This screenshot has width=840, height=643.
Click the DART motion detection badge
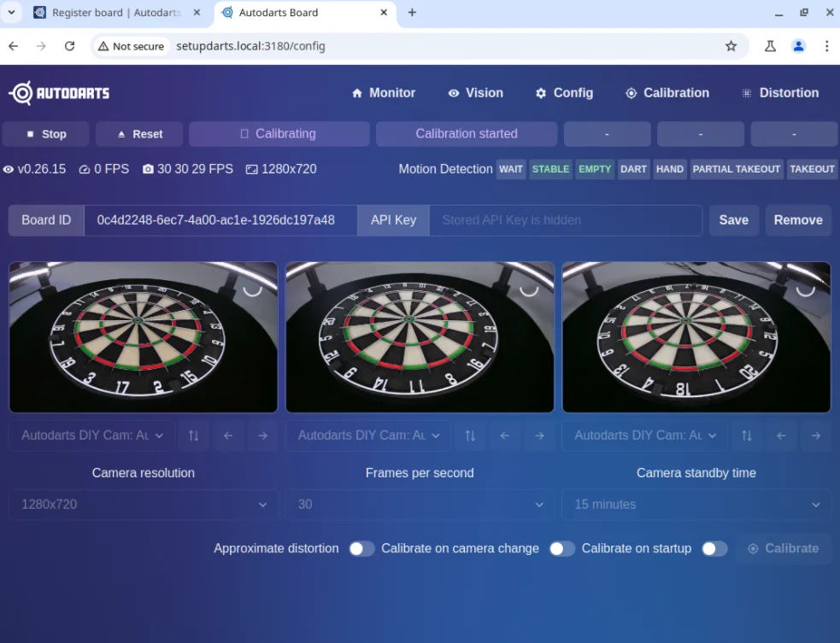(x=633, y=169)
